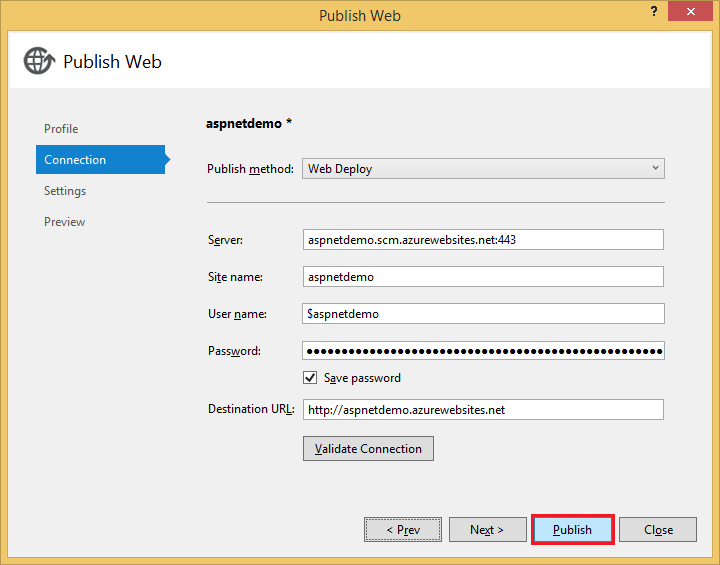Open the Preview tab
The image size is (720, 565).
click(x=65, y=222)
